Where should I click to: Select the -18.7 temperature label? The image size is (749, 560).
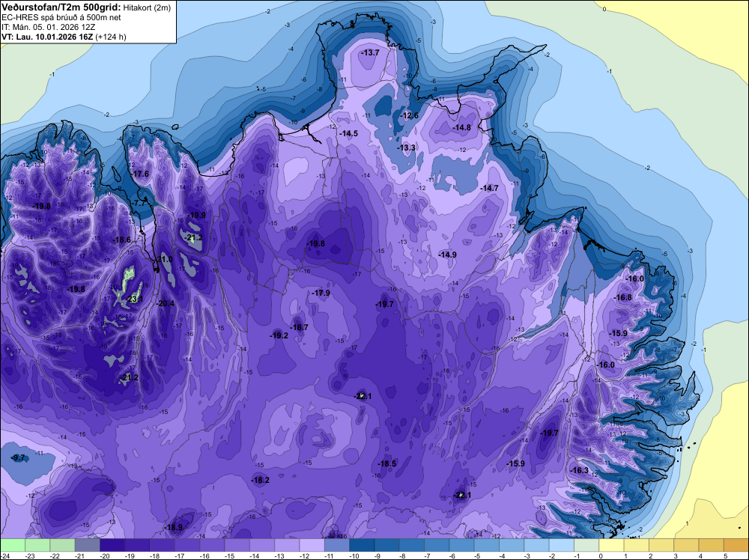299,327
